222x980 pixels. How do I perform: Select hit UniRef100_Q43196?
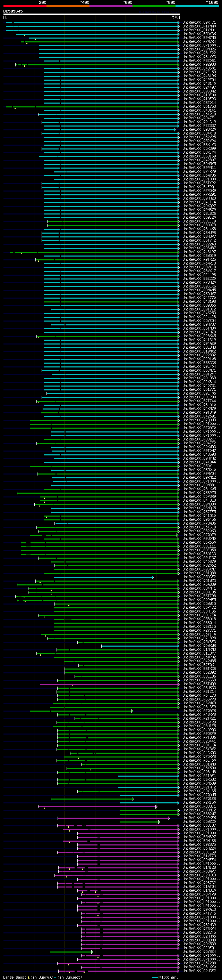click(x=199, y=76)
